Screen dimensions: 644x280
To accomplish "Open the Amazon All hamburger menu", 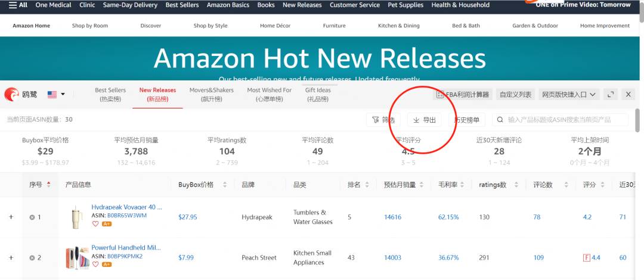I will (18, 5).
